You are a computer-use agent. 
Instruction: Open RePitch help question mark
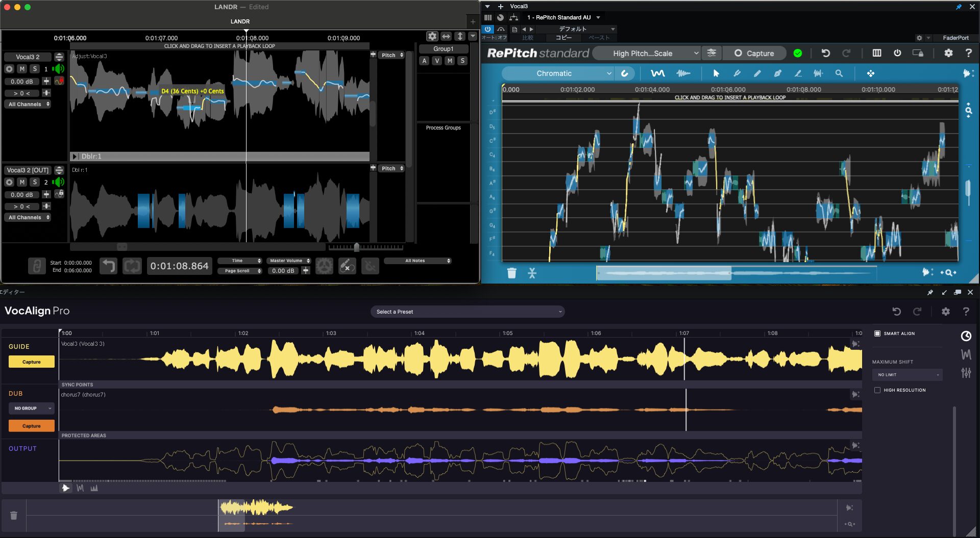[968, 53]
